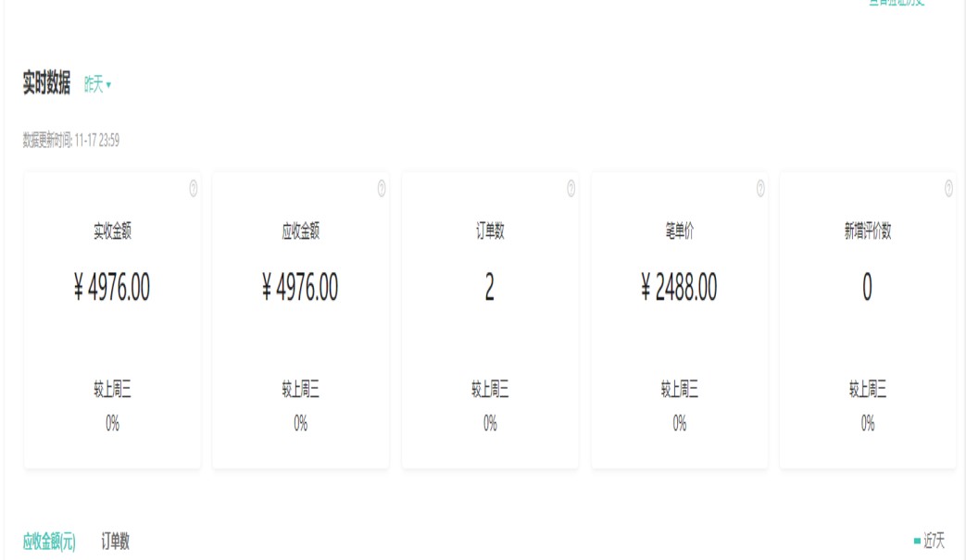This screenshot has width=966, height=560.
Task: Open help icon on 新增评价数 card
Action: (948, 189)
